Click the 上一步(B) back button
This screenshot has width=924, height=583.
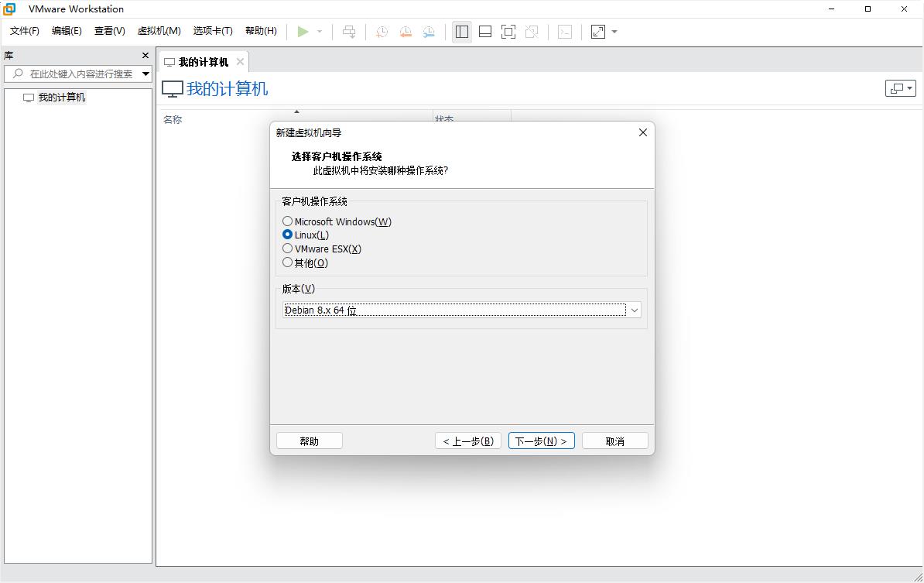468,441
